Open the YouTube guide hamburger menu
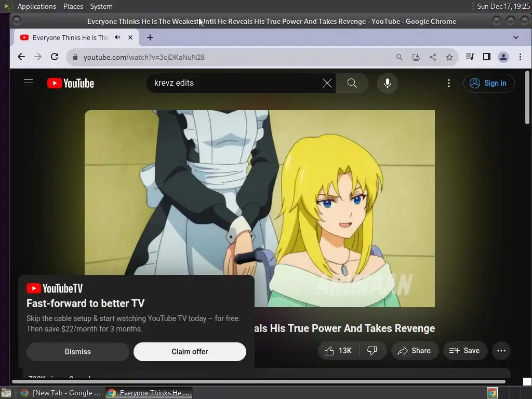 [x=29, y=83]
